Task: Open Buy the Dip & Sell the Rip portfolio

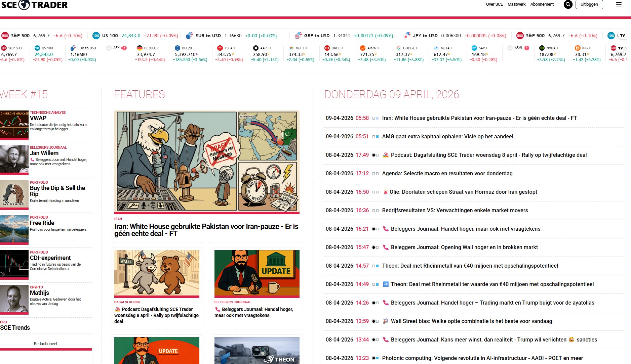Action: tap(57, 191)
